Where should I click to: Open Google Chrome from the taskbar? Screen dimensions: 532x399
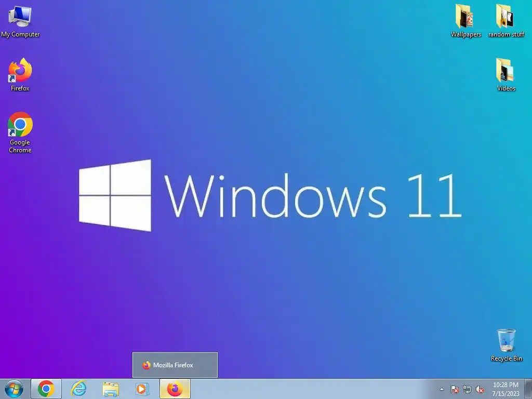pyautogui.click(x=46, y=389)
